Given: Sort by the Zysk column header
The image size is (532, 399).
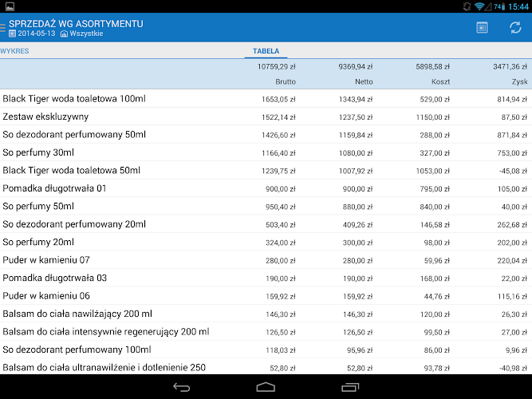Looking at the screenshot, I should click(x=519, y=81).
